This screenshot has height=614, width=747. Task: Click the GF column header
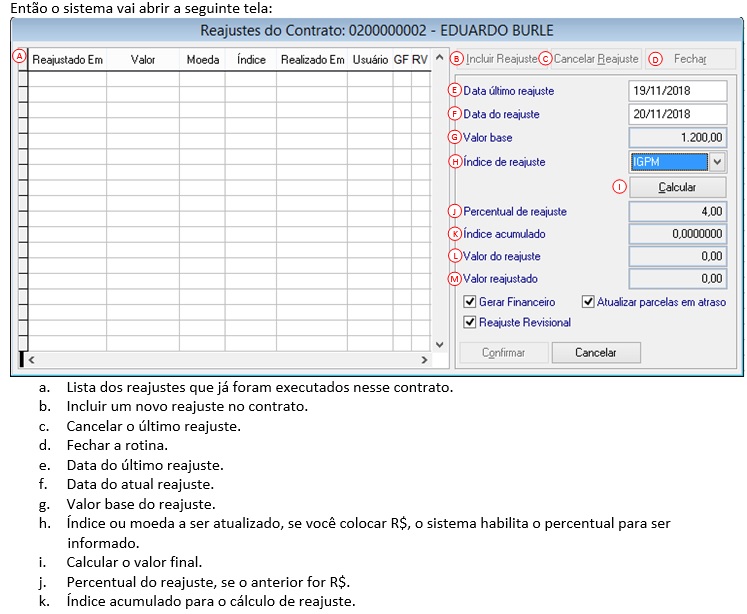(402, 60)
